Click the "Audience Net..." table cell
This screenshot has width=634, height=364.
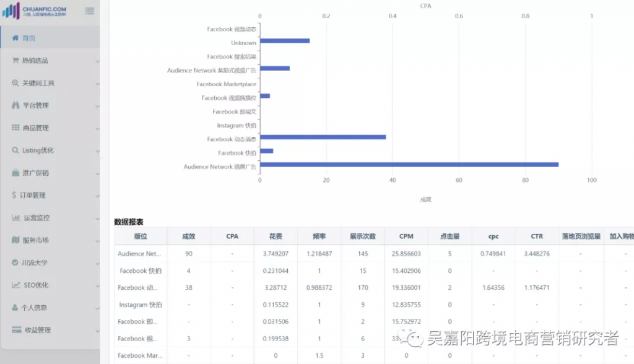(139, 254)
